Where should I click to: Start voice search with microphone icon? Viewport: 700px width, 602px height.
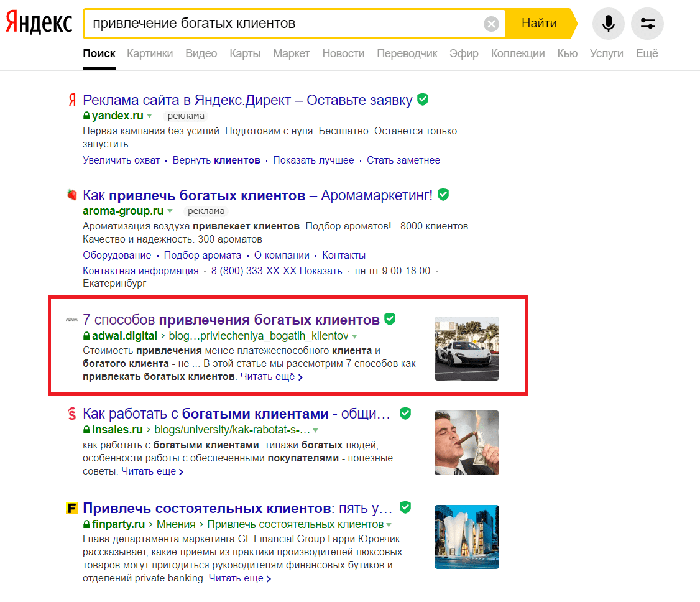[608, 23]
